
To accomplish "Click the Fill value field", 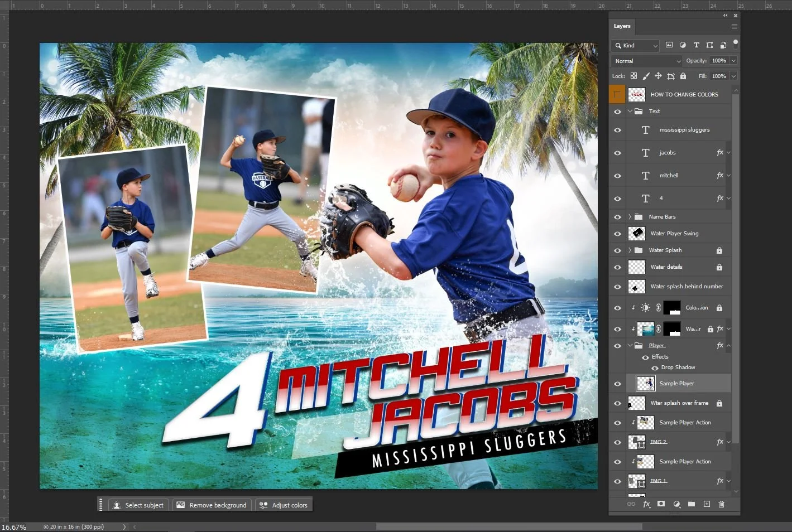I will pos(719,76).
